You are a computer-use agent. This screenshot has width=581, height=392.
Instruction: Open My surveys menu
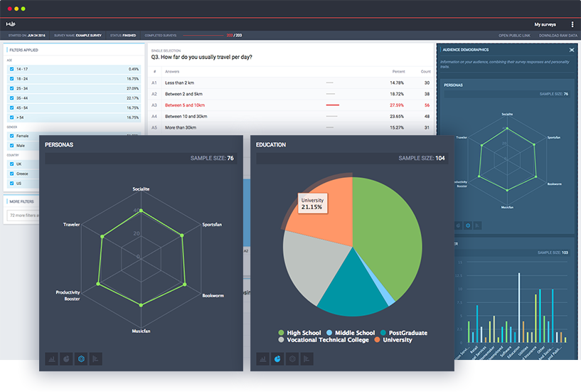(545, 24)
